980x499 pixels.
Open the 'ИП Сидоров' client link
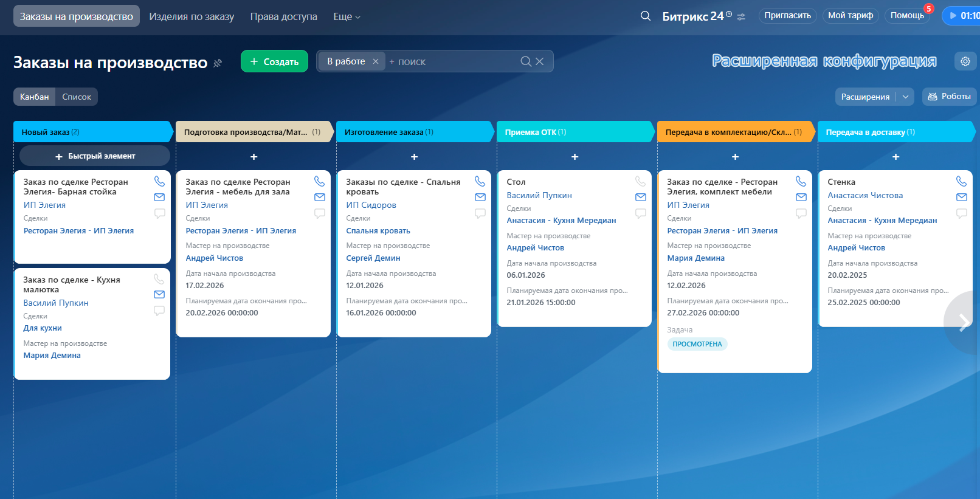pyautogui.click(x=371, y=205)
